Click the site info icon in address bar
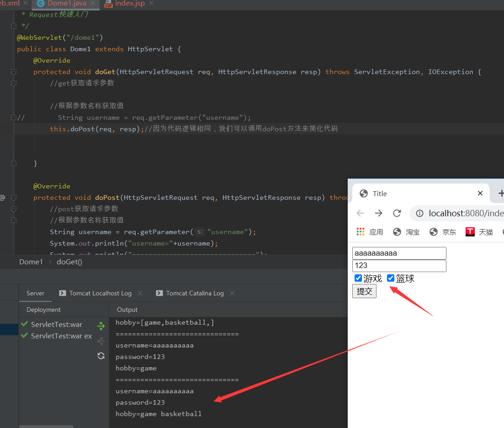Viewport: 504px width, 428px height. (x=419, y=214)
